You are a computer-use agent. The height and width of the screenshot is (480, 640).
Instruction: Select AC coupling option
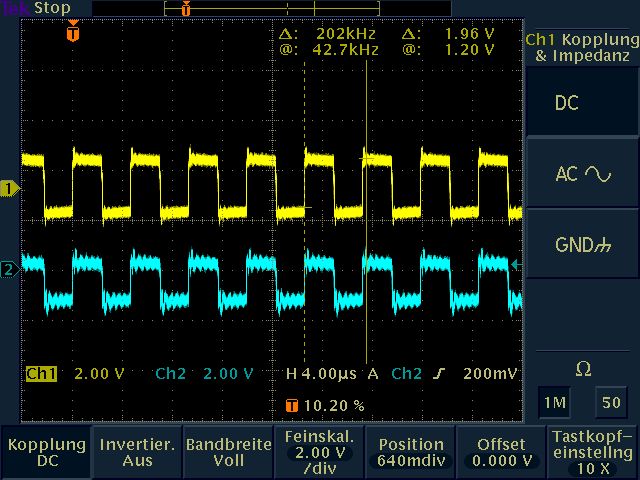582,174
